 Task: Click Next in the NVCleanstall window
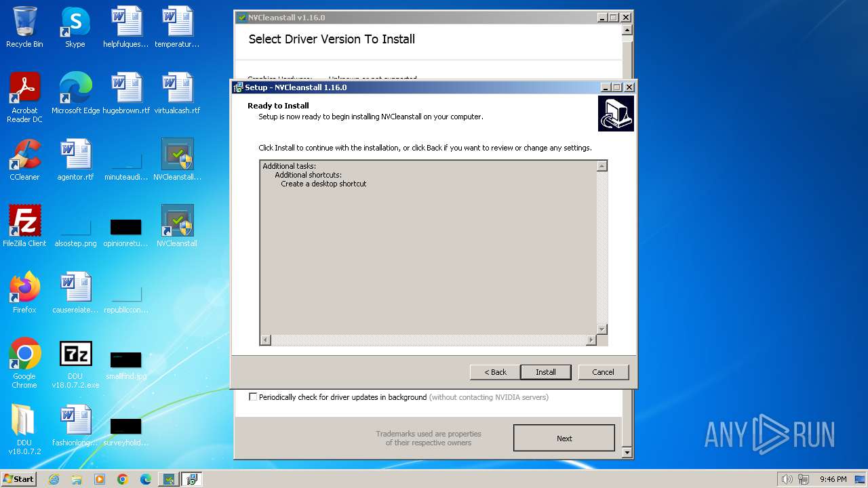(x=564, y=439)
